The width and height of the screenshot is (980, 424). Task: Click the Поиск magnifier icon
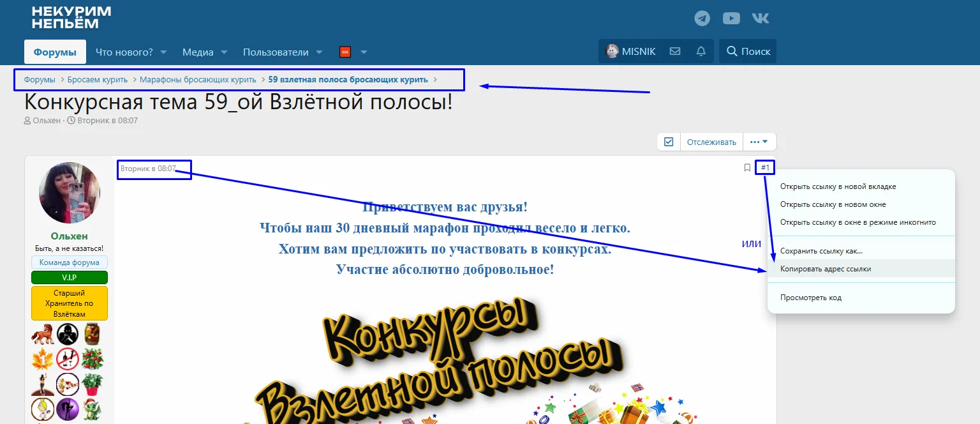731,51
